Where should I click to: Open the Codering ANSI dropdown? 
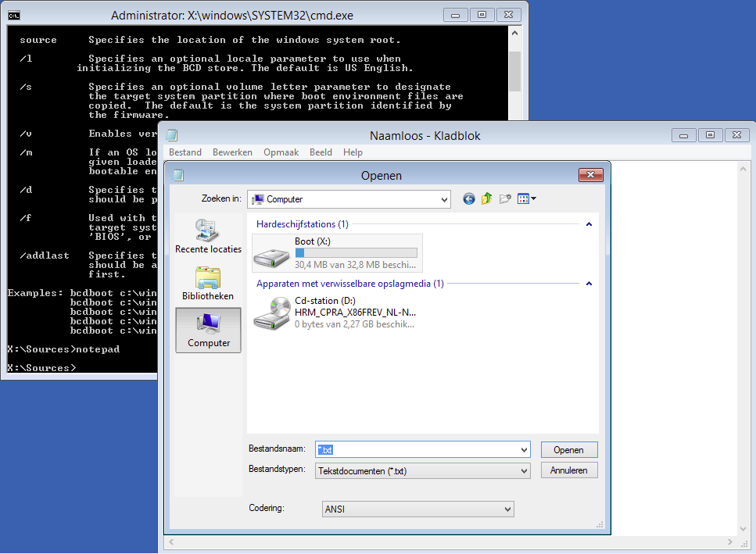click(418, 509)
